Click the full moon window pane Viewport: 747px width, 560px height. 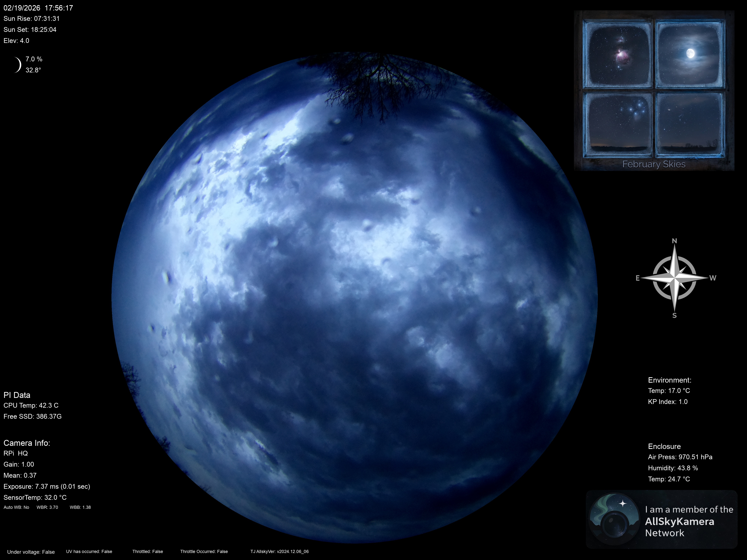(x=690, y=54)
